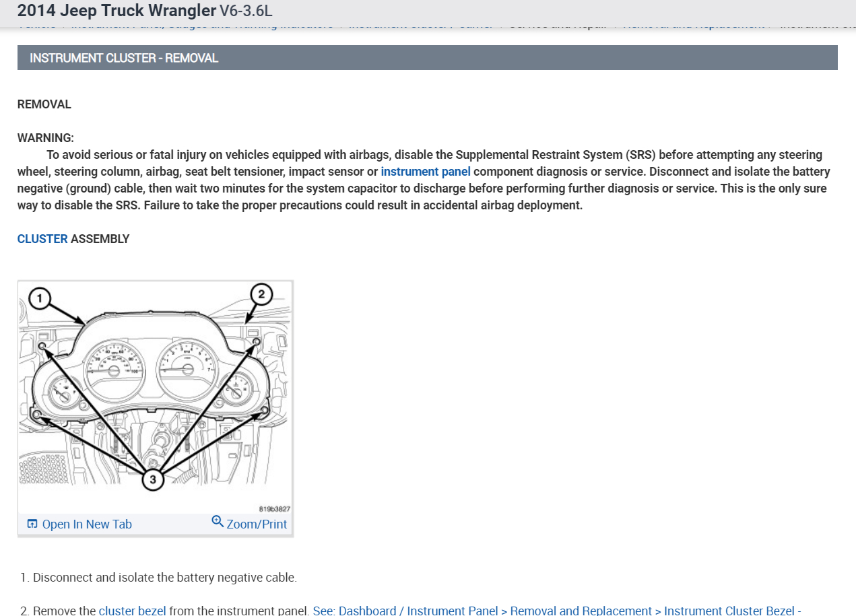This screenshot has height=616, width=856.
Task: Click the Zoom/Print magnifier icon
Action: pyautogui.click(x=218, y=522)
